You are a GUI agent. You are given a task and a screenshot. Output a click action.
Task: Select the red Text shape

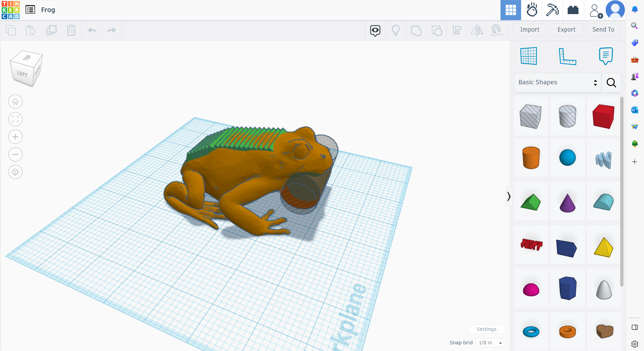[531, 244]
